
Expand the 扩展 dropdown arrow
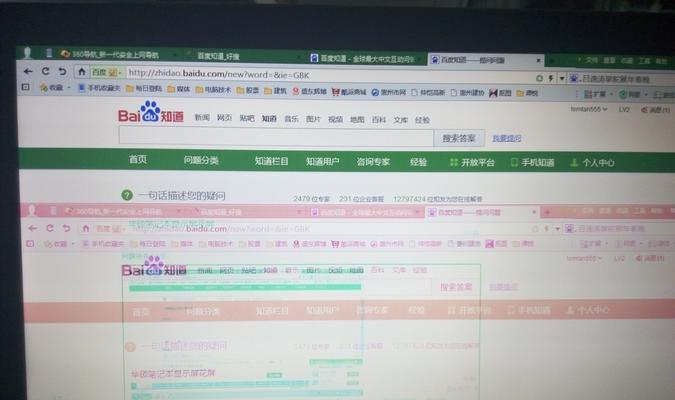(x=611, y=94)
